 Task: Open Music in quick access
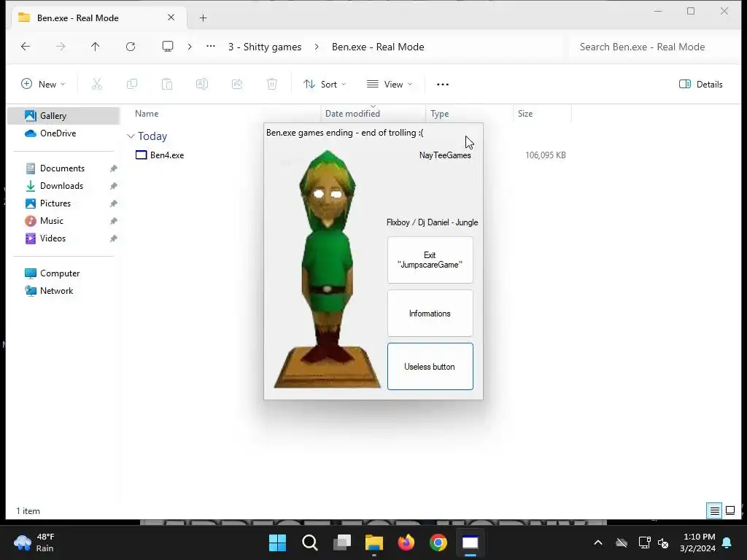point(52,221)
